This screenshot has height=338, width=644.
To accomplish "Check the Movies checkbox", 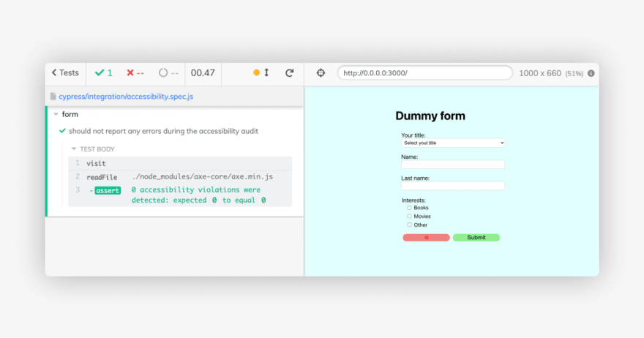I will pos(409,217).
